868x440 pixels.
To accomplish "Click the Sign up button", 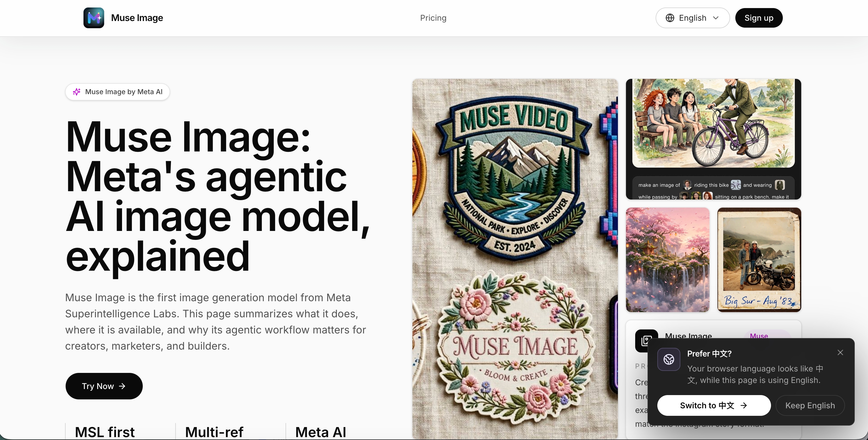I will pos(758,18).
